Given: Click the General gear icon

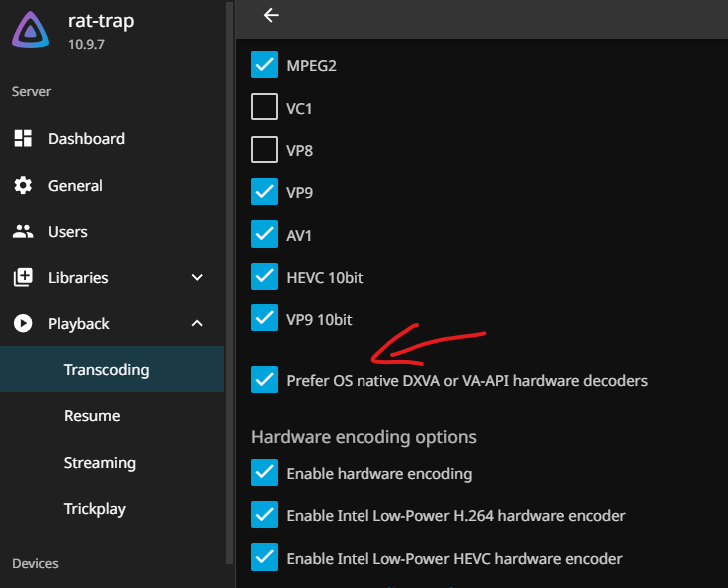Looking at the screenshot, I should [x=24, y=185].
